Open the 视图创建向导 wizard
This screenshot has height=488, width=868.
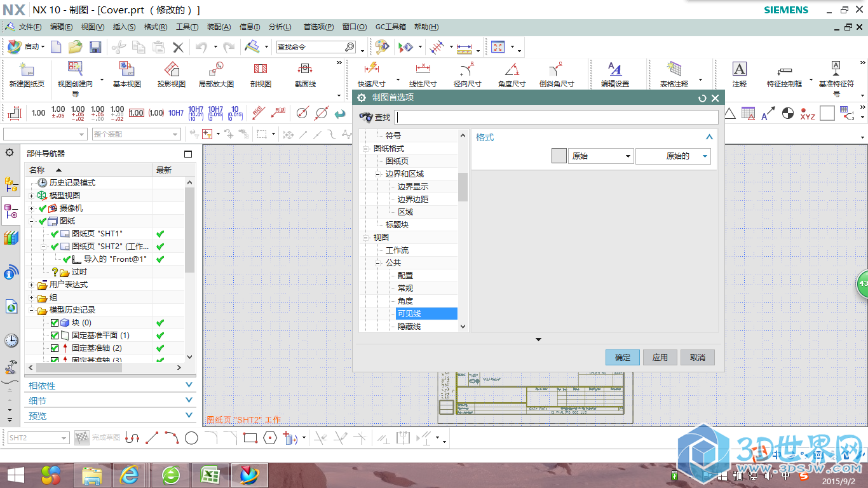[75, 79]
